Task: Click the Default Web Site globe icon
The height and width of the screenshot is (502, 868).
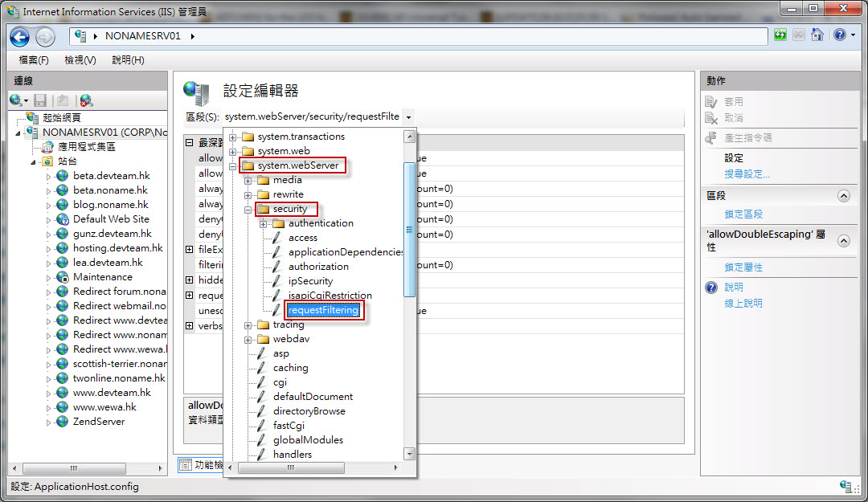Action: click(63, 219)
